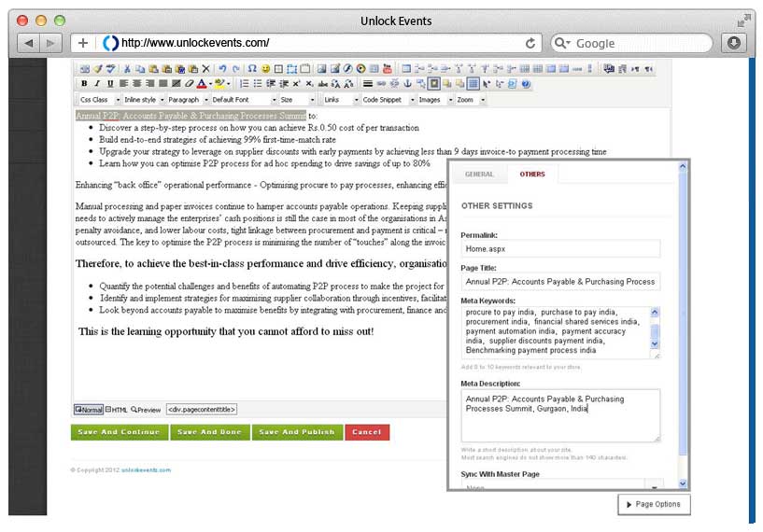Open the Paragraph format dropdown
Viewport: 763px width, 532px height.
[188, 100]
